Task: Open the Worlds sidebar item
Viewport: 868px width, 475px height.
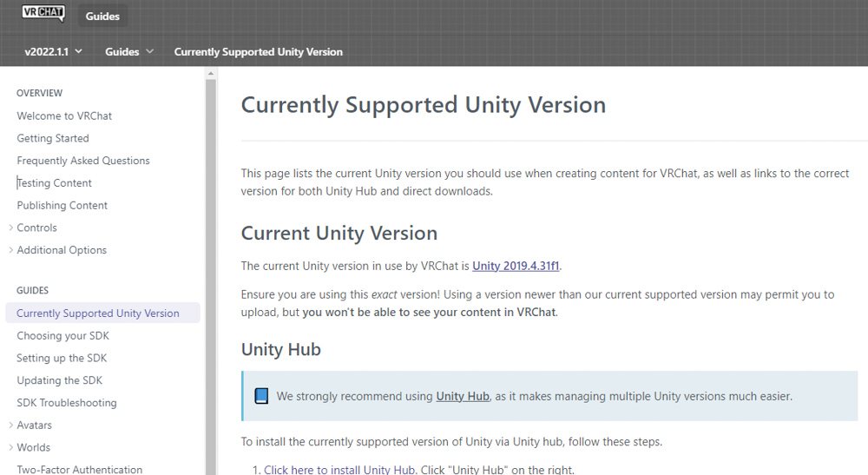Action: point(33,447)
